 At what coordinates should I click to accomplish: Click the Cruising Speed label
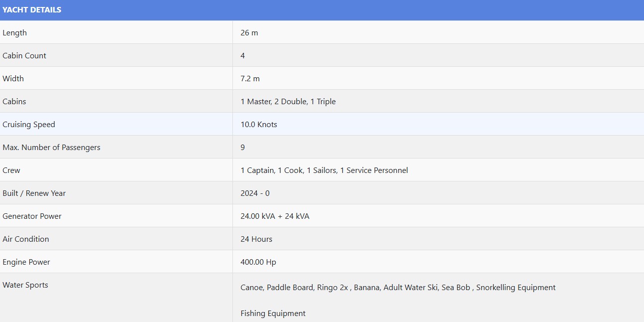click(29, 125)
